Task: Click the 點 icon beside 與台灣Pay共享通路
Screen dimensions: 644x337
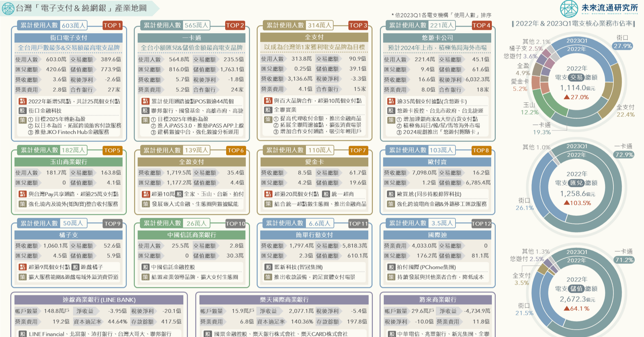Action: pyautogui.click(x=22, y=194)
